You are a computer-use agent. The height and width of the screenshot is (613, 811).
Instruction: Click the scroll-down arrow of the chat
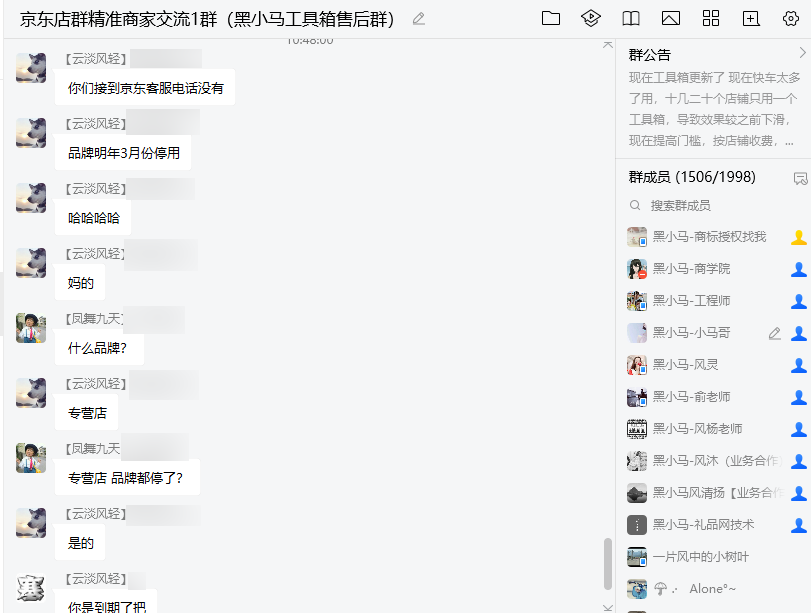point(608,608)
